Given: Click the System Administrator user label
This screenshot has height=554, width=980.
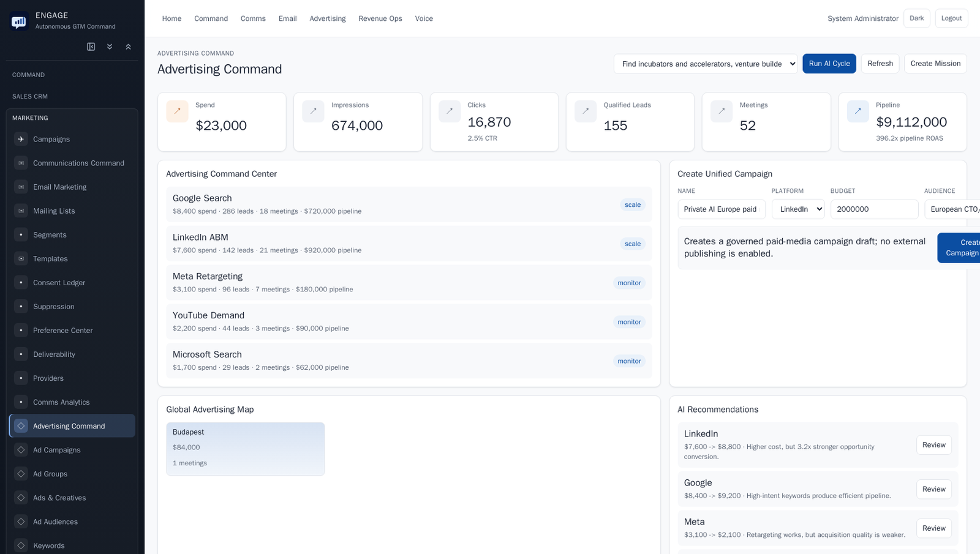Looking at the screenshot, I should 862,18.
